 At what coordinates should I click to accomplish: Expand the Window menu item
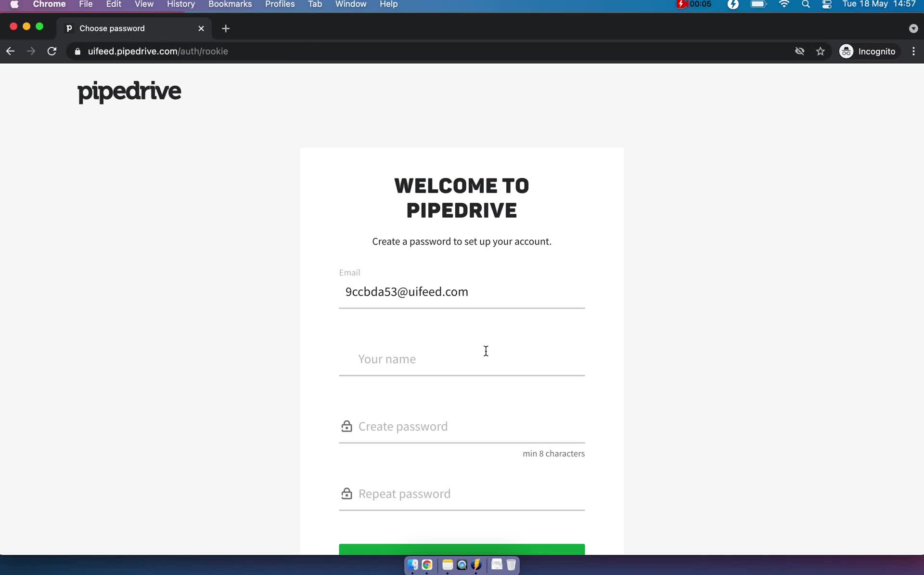click(351, 5)
